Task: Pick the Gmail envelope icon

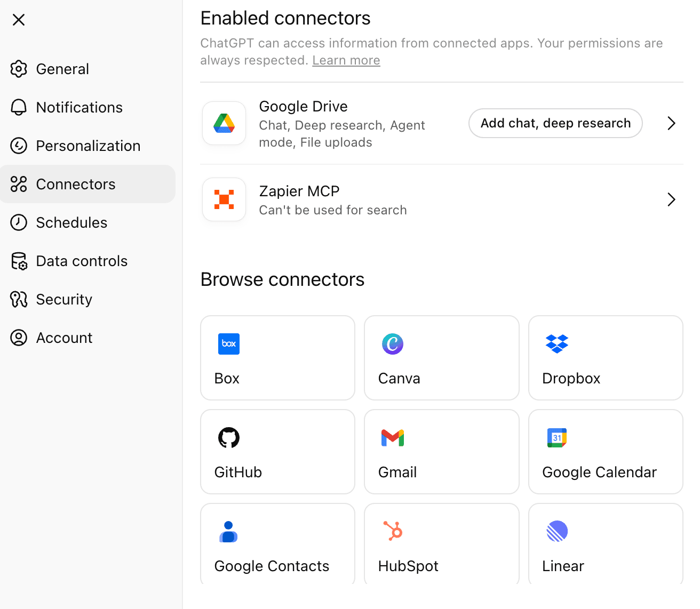Action: 393,438
